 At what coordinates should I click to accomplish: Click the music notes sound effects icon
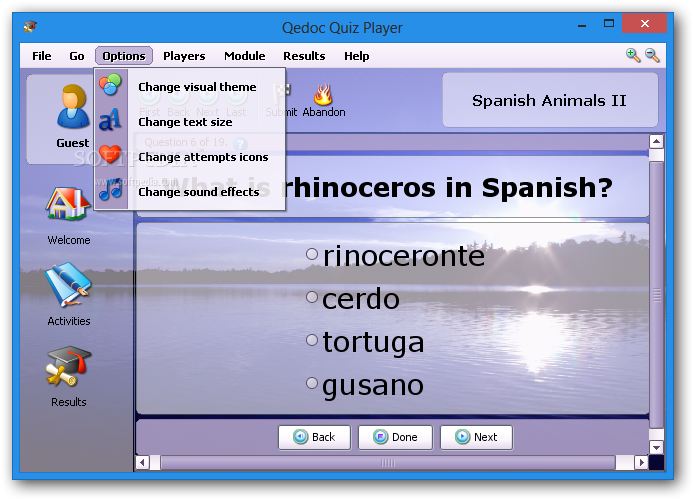tap(110, 190)
